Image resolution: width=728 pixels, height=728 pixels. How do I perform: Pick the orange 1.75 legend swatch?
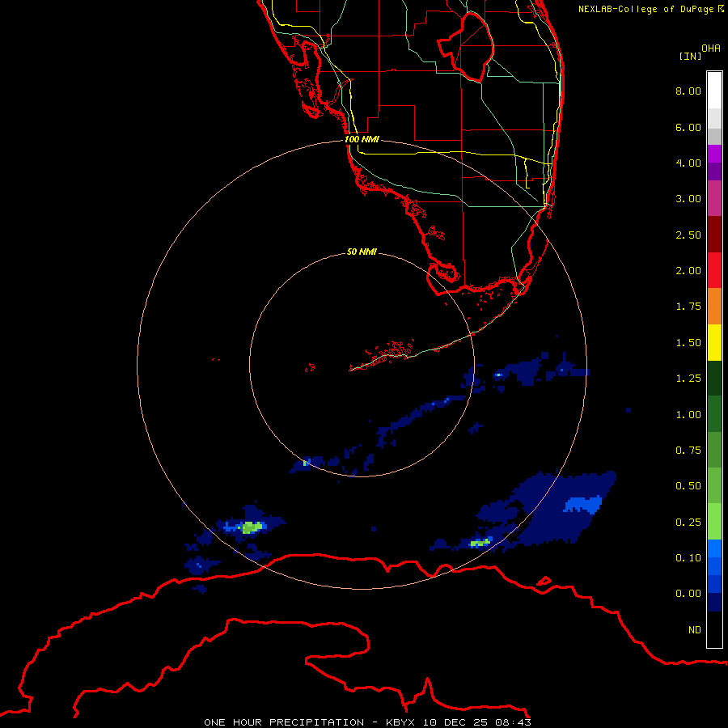(714, 307)
